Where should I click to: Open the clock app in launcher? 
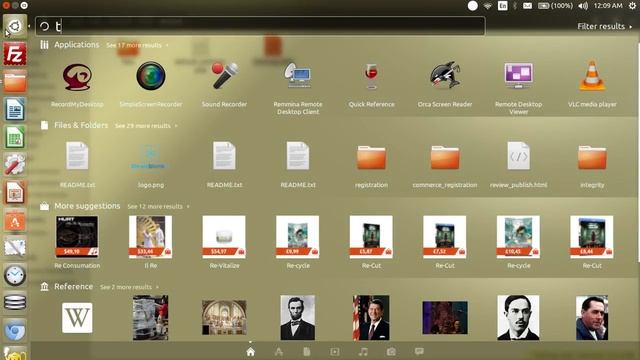pyautogui.click(x=15, y=275)
